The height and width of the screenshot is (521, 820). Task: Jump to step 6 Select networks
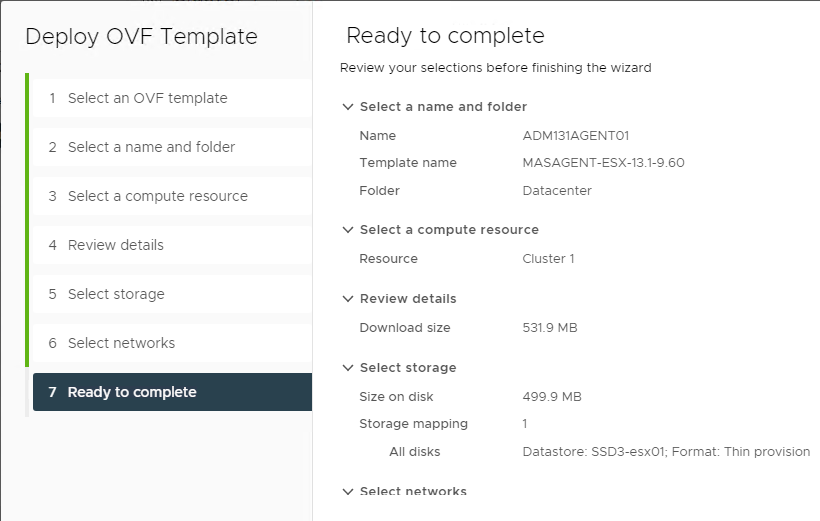173,343
